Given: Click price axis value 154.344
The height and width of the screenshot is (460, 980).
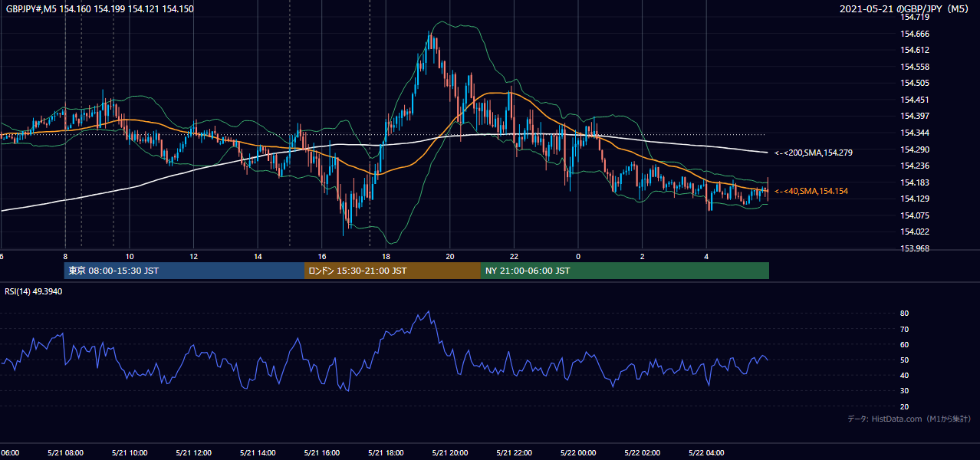Looking at the screenshot, I should pos(916,133).
